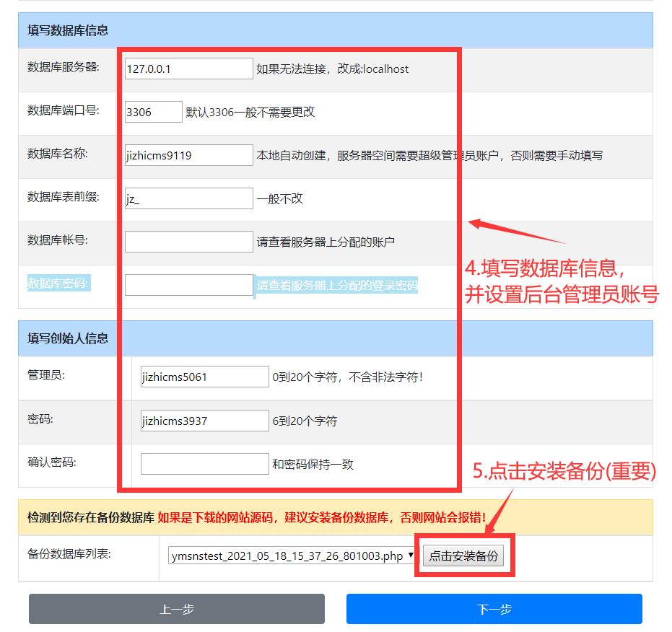The height and width of the screenshot is (632, 672).
Task: Go back with the 上一步 button
Action: click(177, 609)
